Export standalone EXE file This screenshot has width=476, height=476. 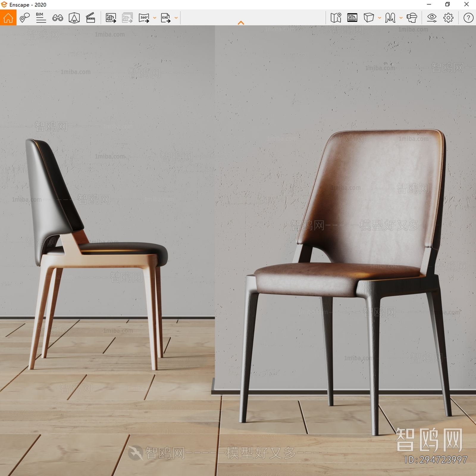coord(166,18)
